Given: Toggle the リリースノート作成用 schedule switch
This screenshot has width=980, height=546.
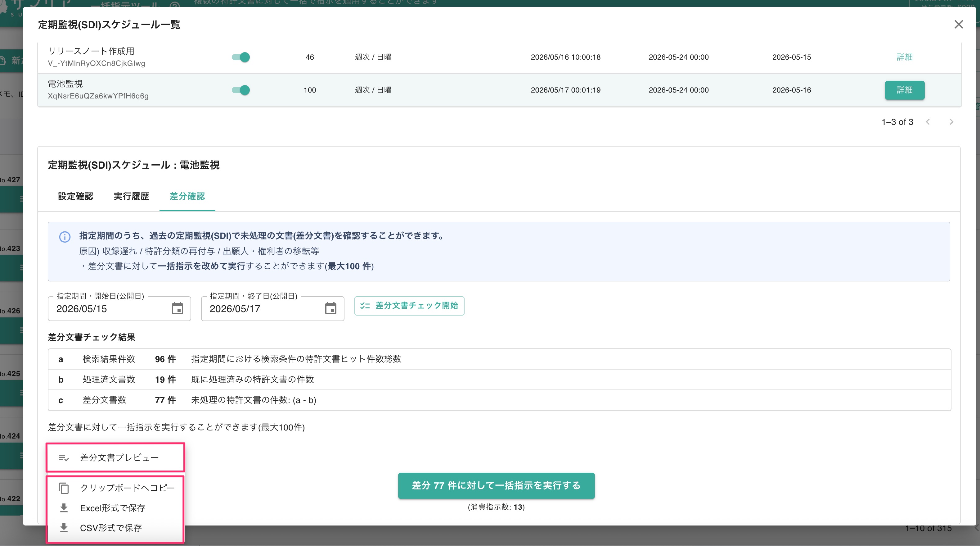Looking at the screenshot, I should click(241, 57).
